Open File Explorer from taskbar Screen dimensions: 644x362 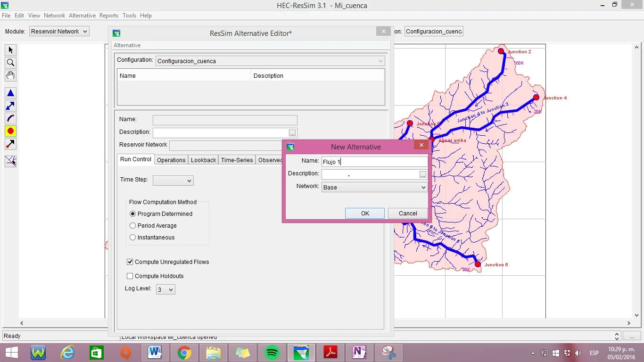point(213,353)
